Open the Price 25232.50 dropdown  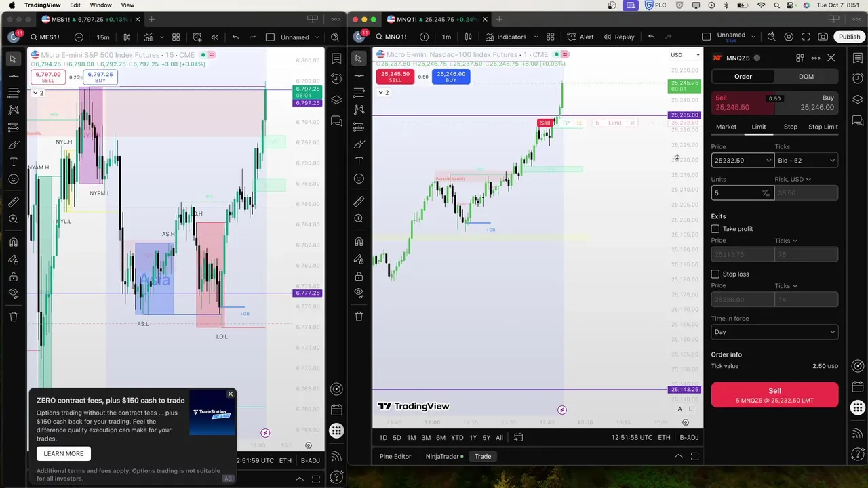(768, 161)
